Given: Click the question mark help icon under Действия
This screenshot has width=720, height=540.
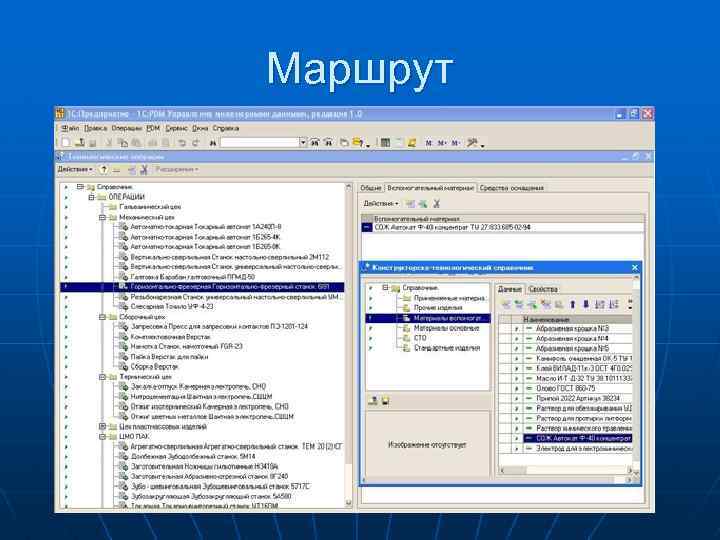Looking at the screenshot, I should [104, 169].
